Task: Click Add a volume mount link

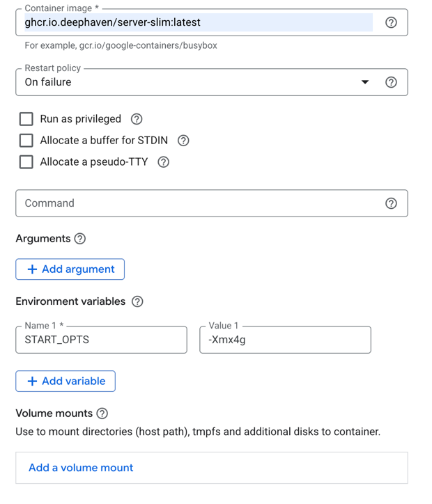Action: pos(81,468)
